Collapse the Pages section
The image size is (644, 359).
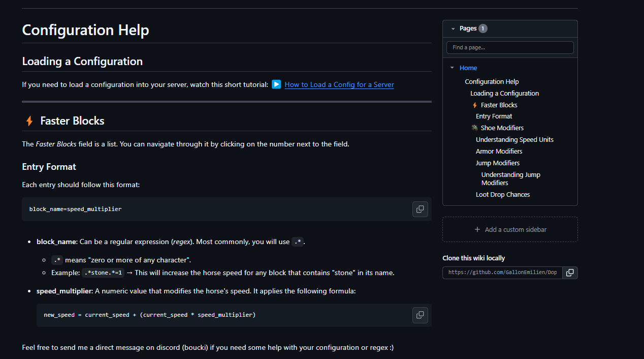453,29
